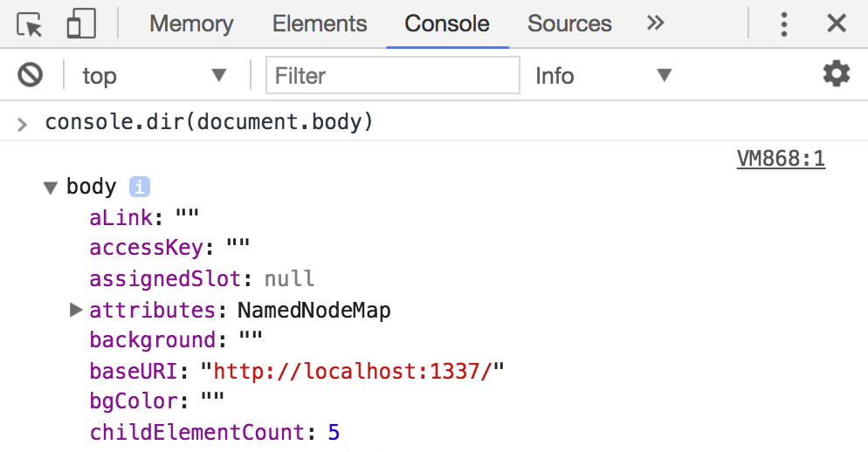Viewport: 868px width, 452px height.
Task: Follow the VM868:1 source link
Action: tap(781, 159)
